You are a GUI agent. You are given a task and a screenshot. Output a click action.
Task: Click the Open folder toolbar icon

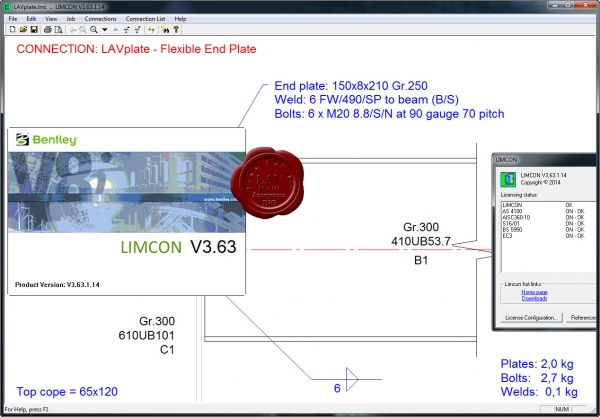pos(23,29)
